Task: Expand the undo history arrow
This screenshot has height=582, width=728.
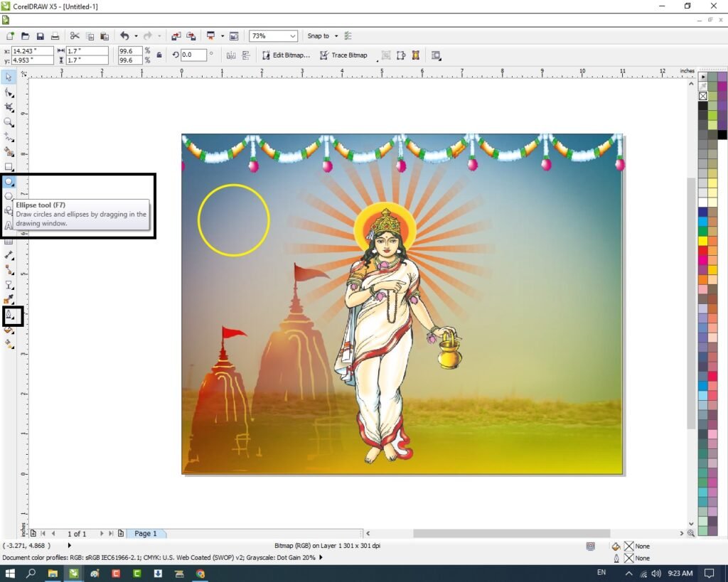Action: pos(136,36)
